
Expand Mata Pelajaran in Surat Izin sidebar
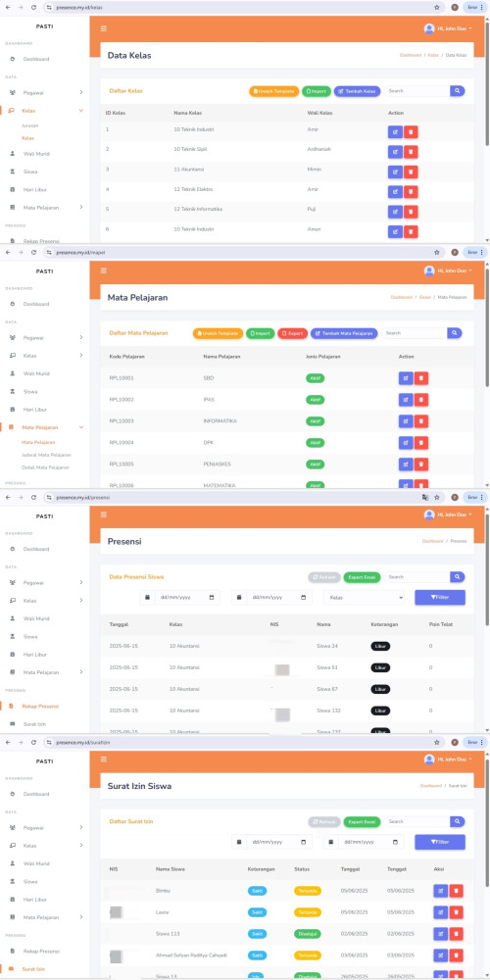[x=80, y=917]
